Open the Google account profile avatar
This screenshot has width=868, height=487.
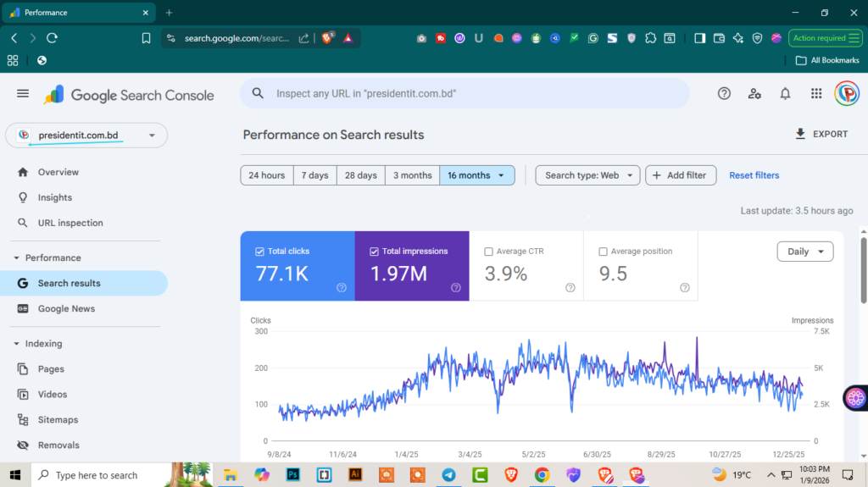pos(847,93)
